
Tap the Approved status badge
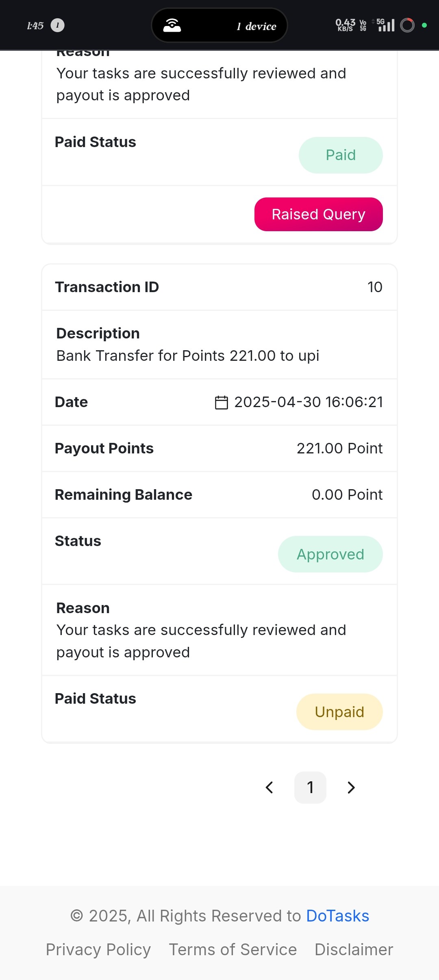coord(330,554)
